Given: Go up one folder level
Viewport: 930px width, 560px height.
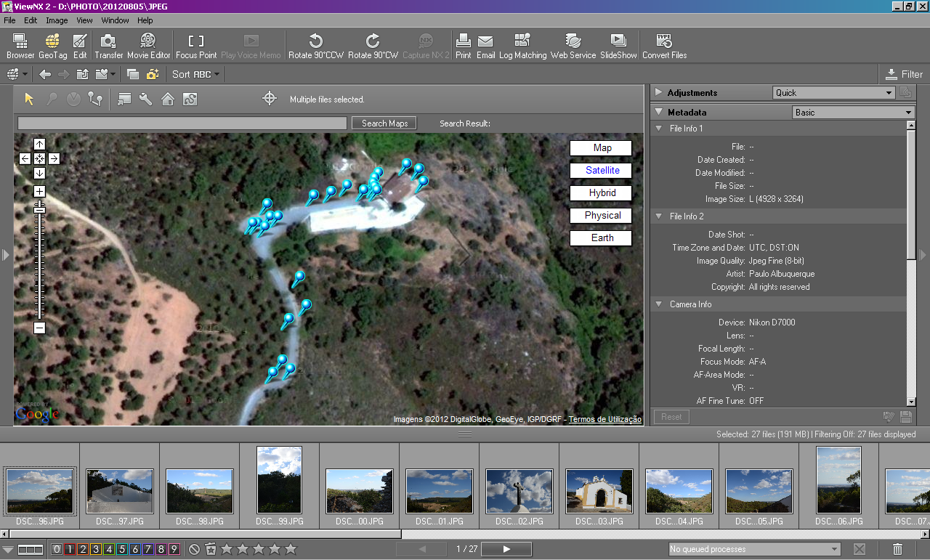Looking at the screenshot, I should coord(82,74).
